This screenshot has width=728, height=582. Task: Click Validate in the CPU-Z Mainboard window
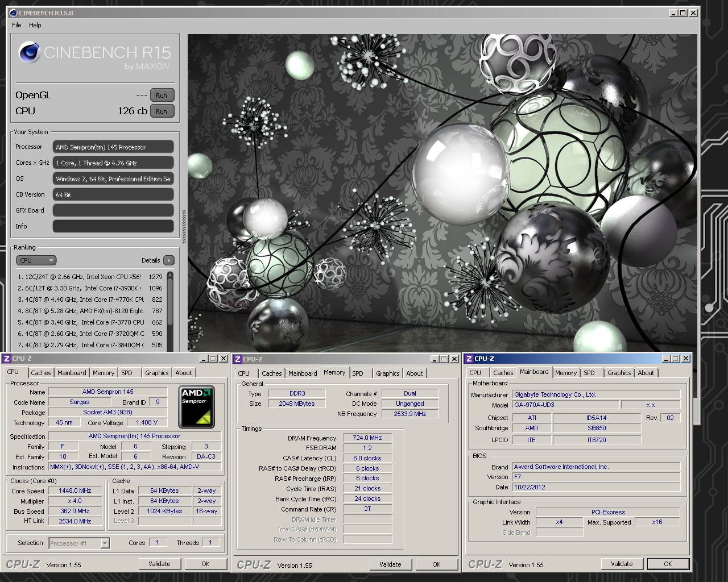[x=622, y=564]
